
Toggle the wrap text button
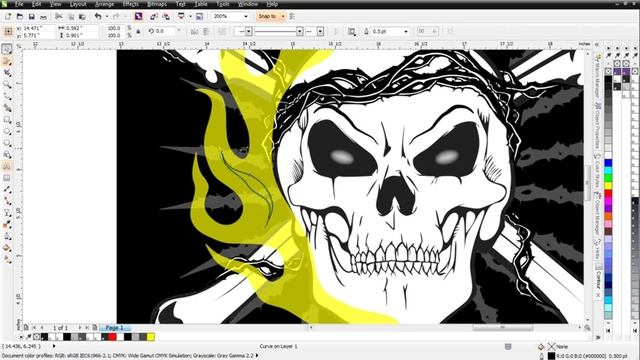coord(351,31)
